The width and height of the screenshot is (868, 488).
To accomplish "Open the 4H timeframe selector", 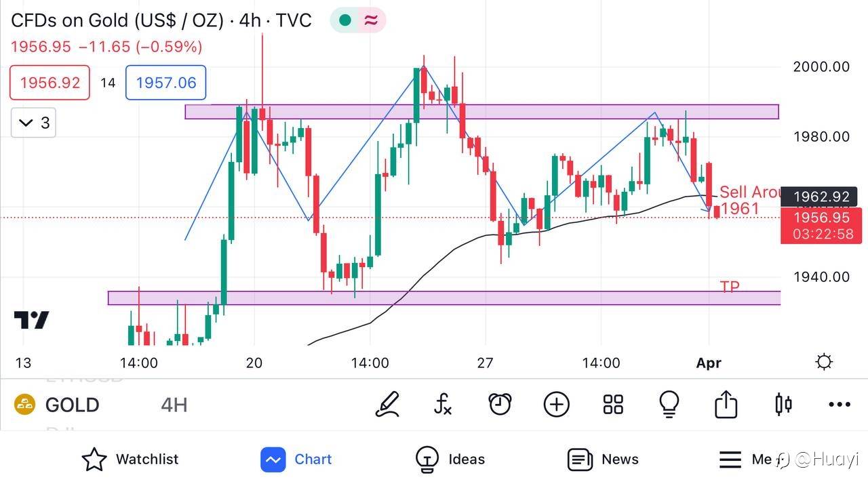I will [x=174, y=405].
